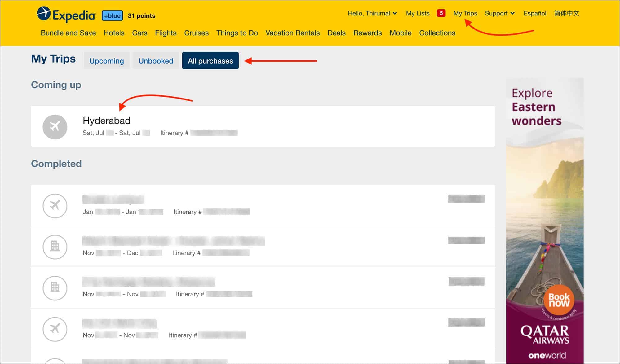
Task: Open the Hyderabad trip title
Action: 106,121
